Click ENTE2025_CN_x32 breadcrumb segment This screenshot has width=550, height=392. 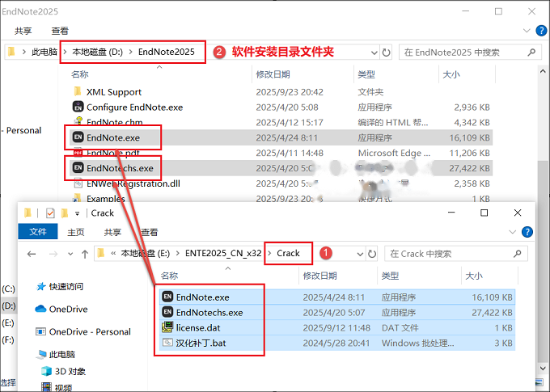point(223,253)
